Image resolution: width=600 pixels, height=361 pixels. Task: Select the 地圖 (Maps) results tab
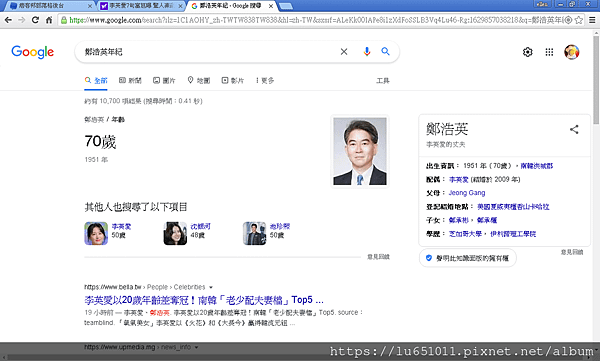[199, 80]
